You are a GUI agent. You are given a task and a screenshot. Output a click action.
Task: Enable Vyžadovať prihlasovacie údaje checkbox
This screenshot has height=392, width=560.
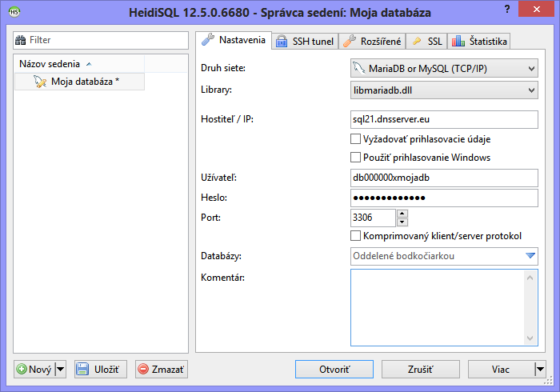coord(356,139)
